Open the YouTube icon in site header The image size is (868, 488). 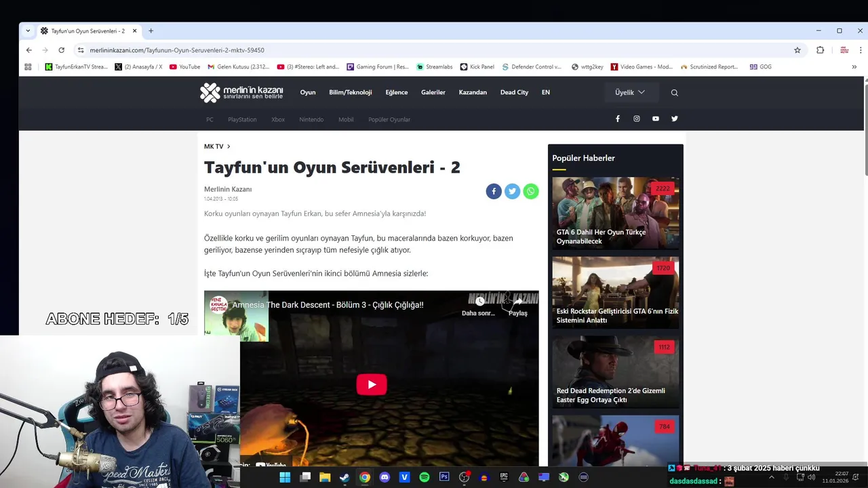click(655, 119)
